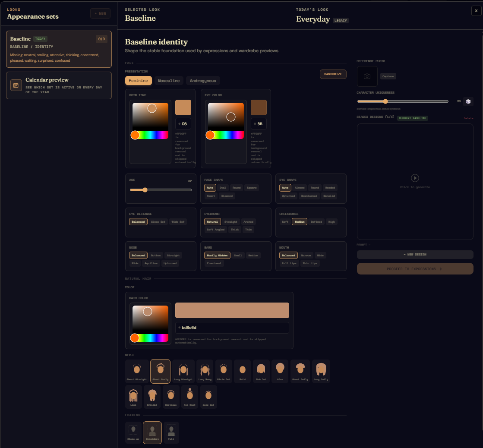
Task: Set cheekbones to High
Action: tap(331, 222)
